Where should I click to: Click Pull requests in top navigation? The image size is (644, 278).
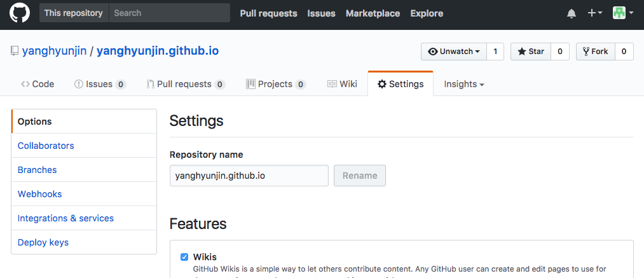pyautogui.click(x=269, y=13)
